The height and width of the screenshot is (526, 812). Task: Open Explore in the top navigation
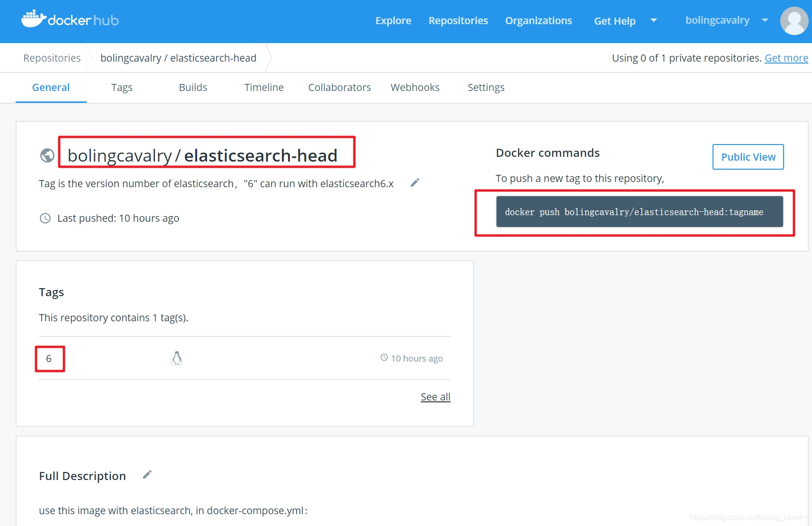coord(393,21)
